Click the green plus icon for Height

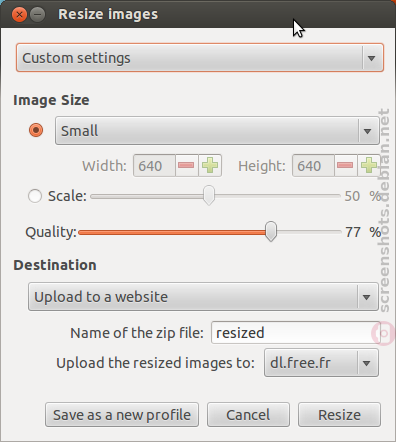[369, 166]
